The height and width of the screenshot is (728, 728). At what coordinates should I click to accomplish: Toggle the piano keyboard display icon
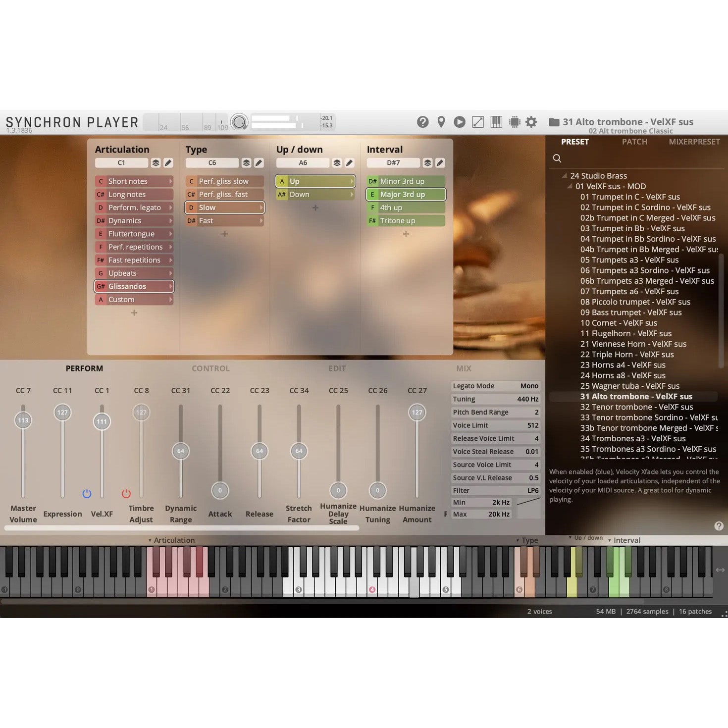pos(496,122)
